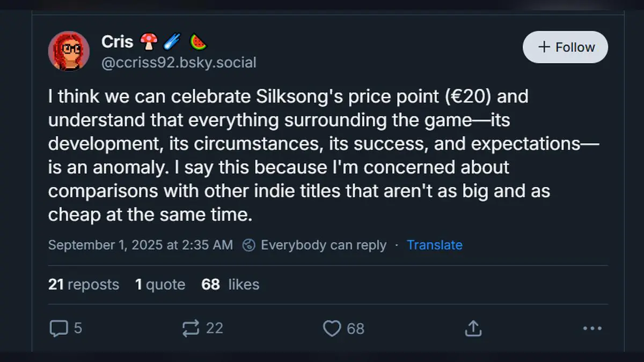Click the share arrow icon
This screenshot has height=362, width=644.
coord(472,328)
